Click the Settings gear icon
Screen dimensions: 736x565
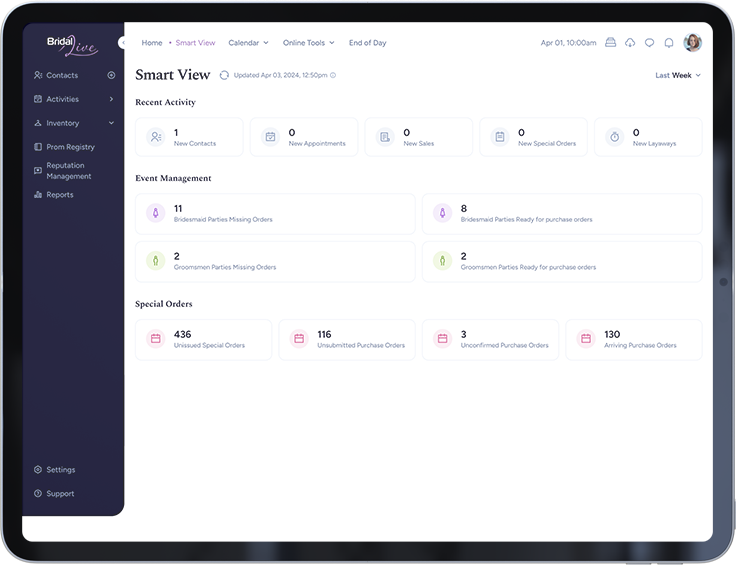point(38,470)
